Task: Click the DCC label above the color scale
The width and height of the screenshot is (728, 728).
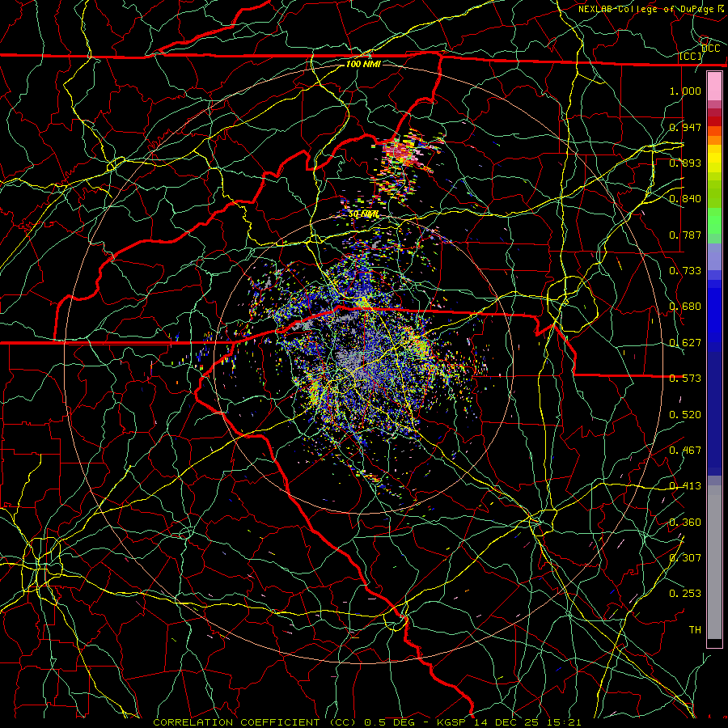Action: click(x=710, y=49)
